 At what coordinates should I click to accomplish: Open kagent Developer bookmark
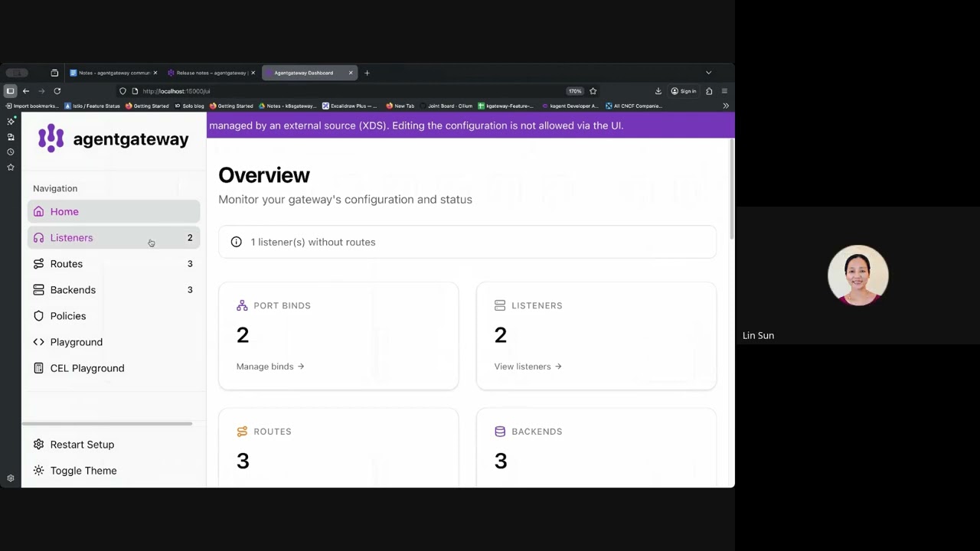point(569,106)
